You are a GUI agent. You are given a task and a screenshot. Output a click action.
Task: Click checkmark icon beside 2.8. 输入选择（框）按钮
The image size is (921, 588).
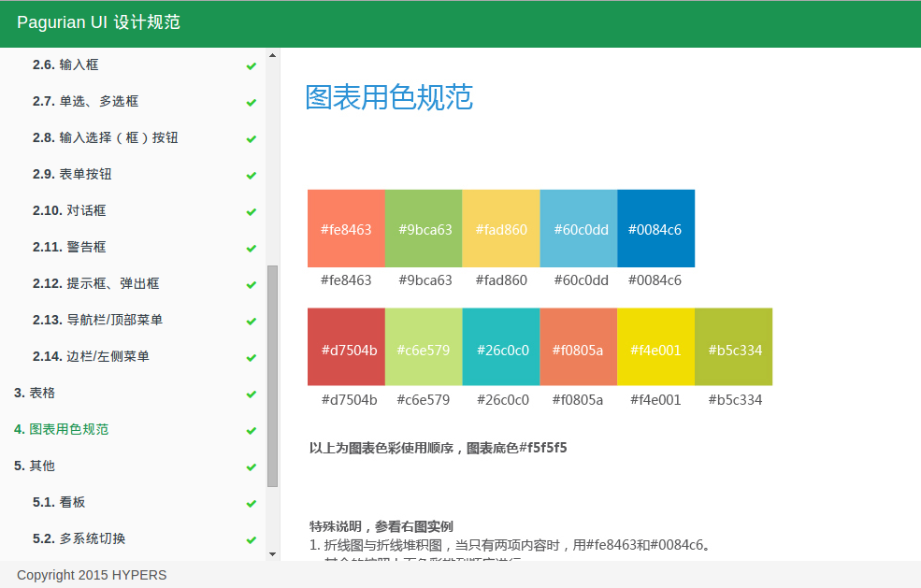[252, 138]
